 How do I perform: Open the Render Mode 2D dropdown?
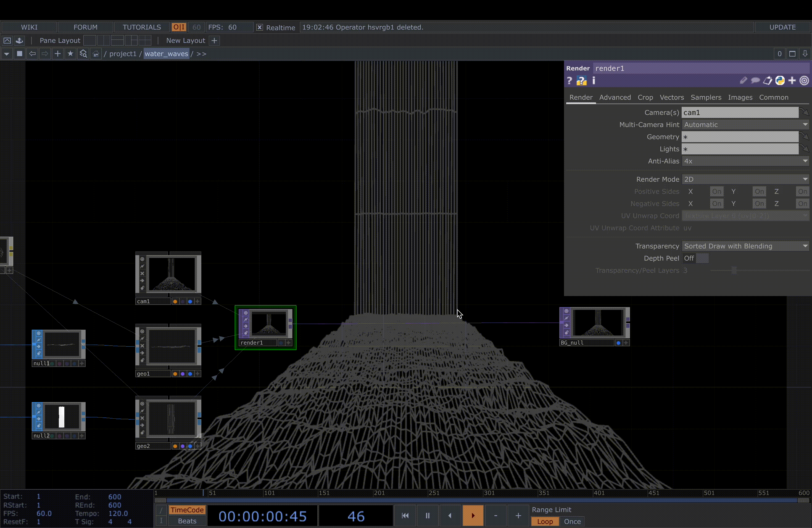[745, 179]
